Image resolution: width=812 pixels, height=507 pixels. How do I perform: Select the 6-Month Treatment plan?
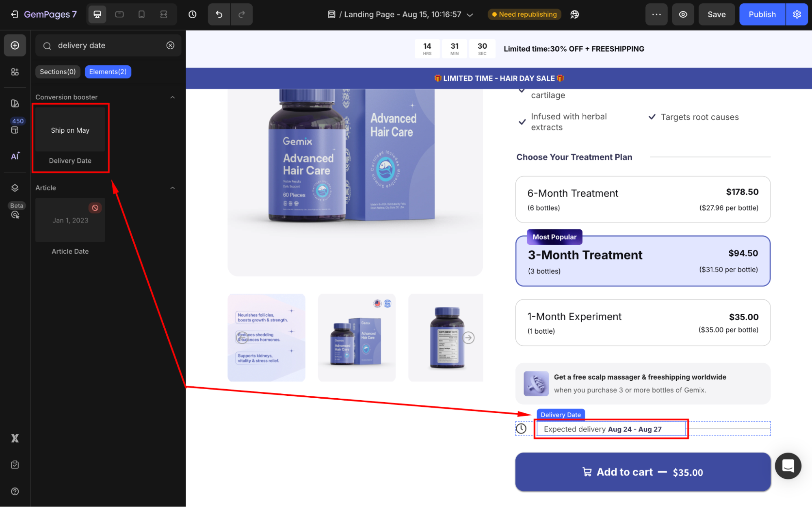point(643,199)
